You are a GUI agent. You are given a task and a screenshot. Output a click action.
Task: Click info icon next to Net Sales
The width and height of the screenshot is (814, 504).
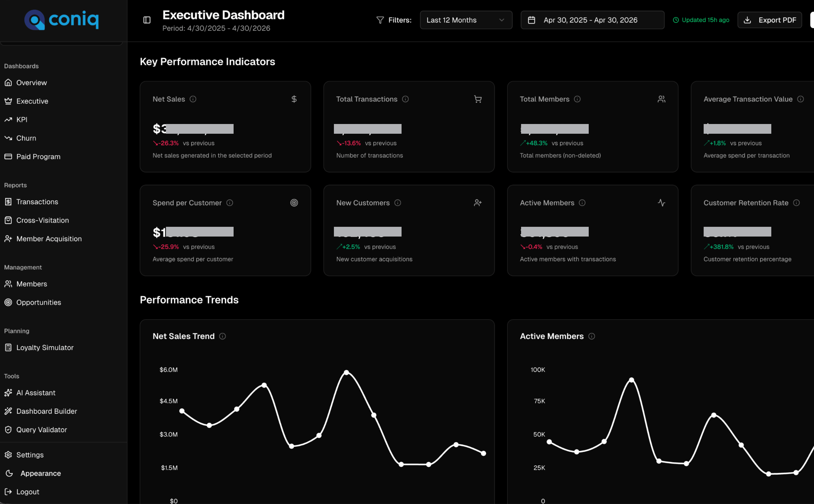[193, 99]
